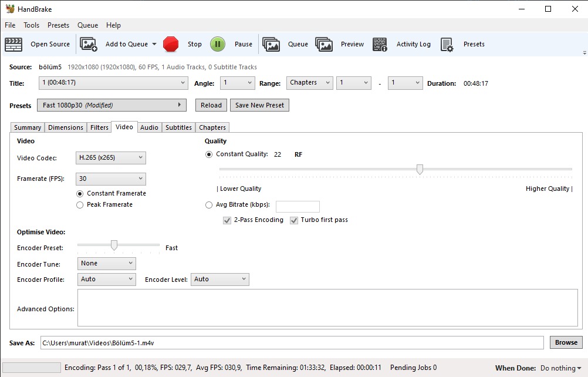Switch to the Chapters tab

click(212, 127)
